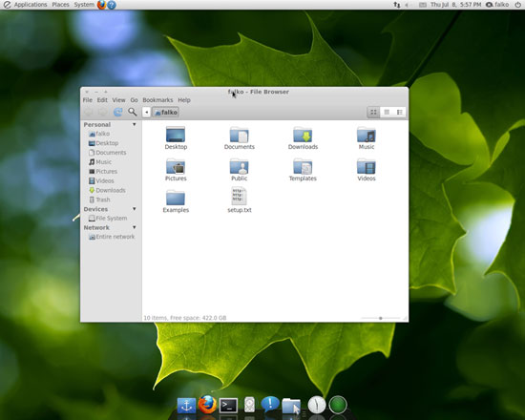525x420 pixels.
Task: Click the falko path bar button
Action: 165,113
